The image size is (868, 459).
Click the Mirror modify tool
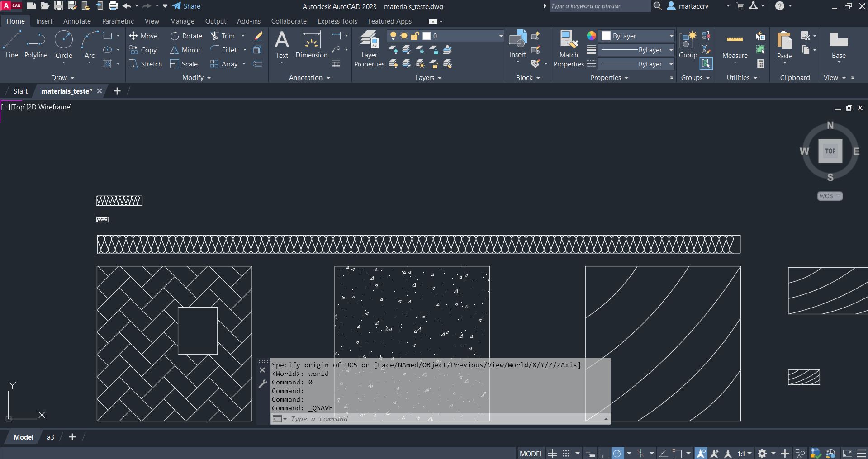185,50
